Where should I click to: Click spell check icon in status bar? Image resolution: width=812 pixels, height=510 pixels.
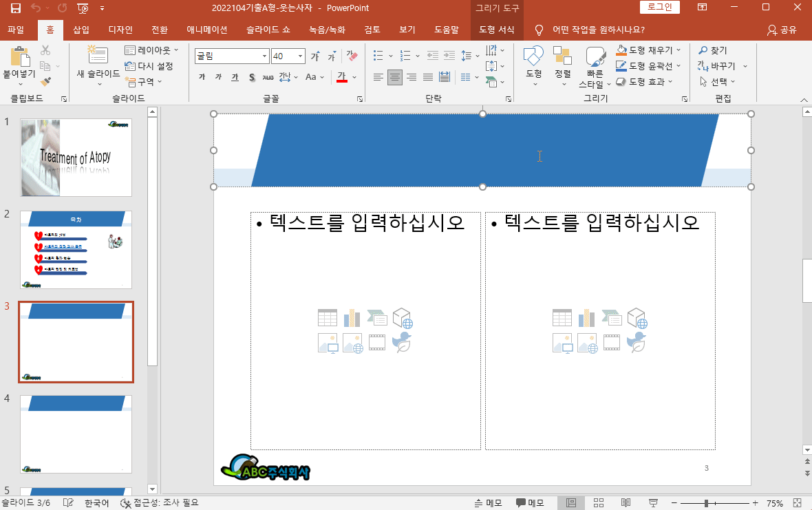point(68,502)
